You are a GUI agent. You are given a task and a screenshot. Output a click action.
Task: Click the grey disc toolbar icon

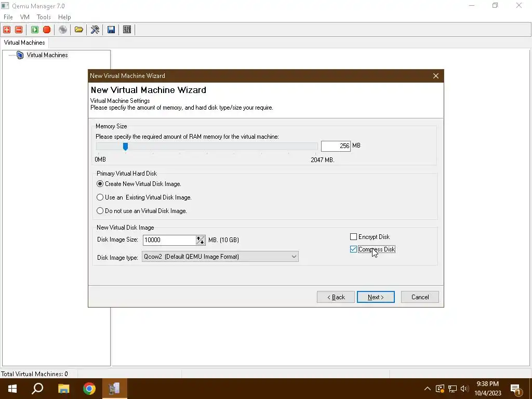click(x=63, y=30)
